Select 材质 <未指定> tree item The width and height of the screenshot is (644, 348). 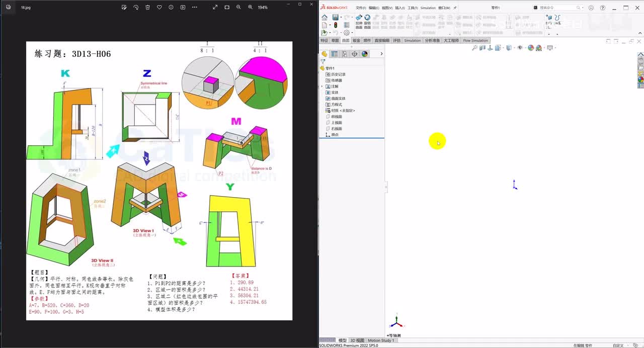click(340, 111)
